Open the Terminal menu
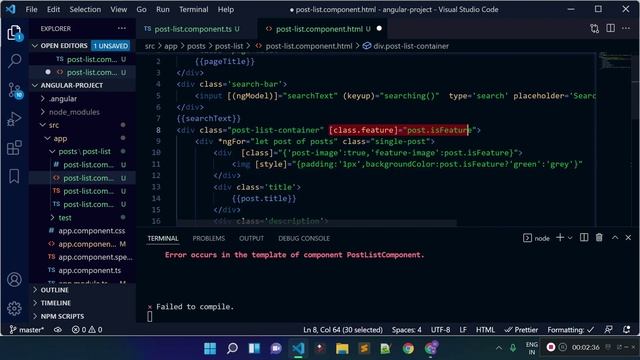 click(193, 9)
